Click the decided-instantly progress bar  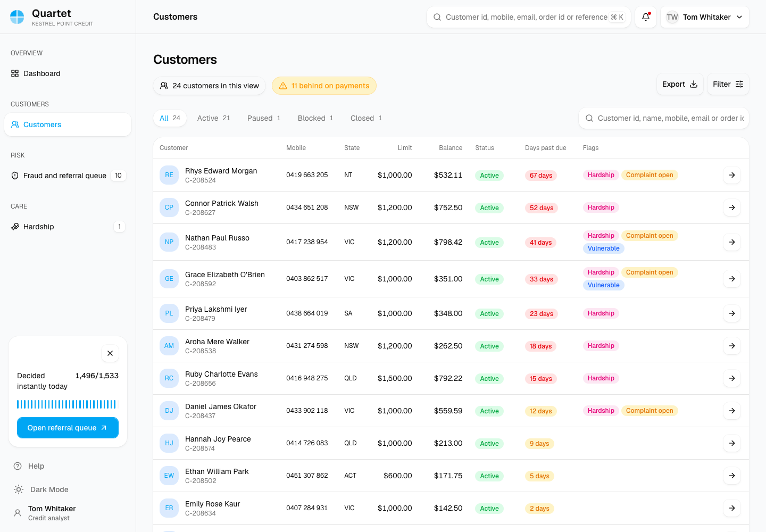(66, 404)
